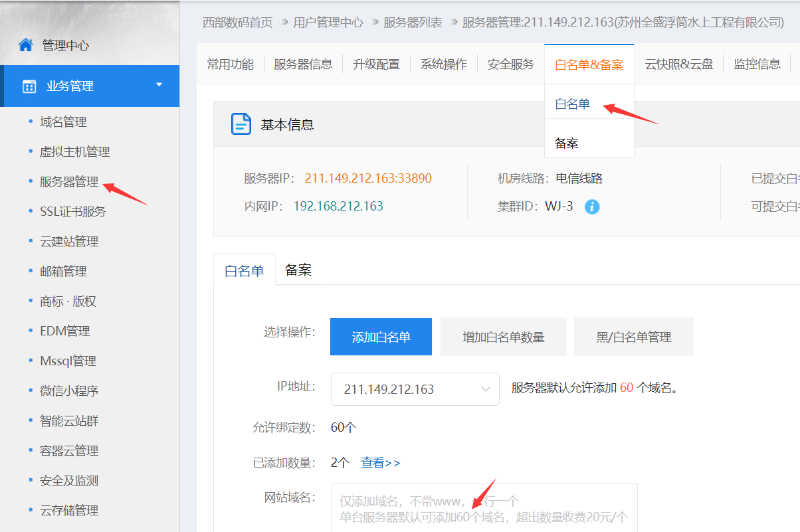Click the blue info icon next to WJ-3
The image size is (800, 532).
click(592, 207)
